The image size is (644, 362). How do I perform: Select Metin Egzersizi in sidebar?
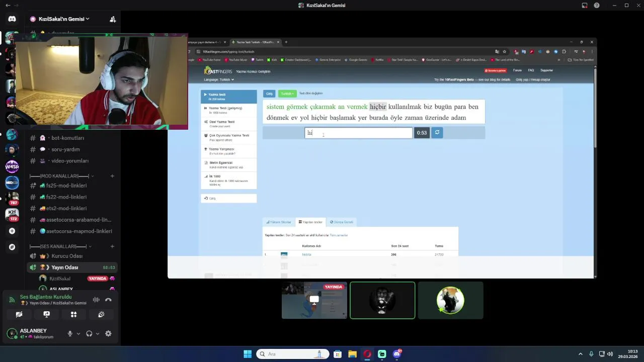[228, 164]
